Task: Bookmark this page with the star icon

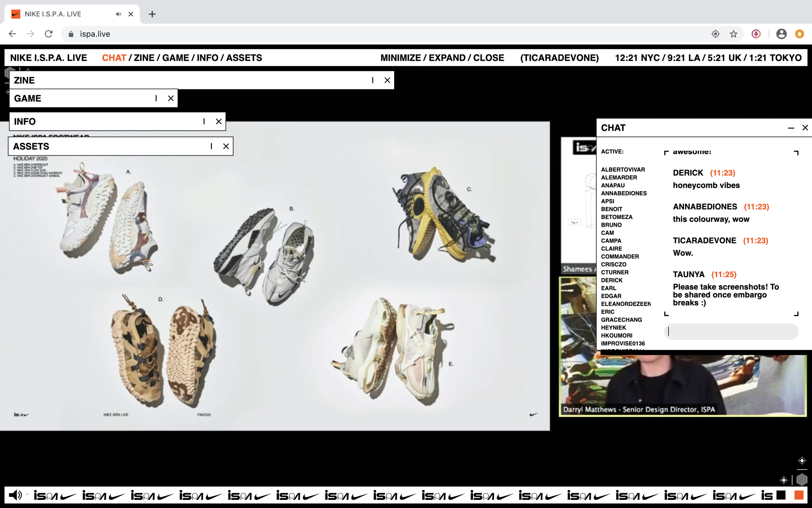Action: (x=733, y=34)
